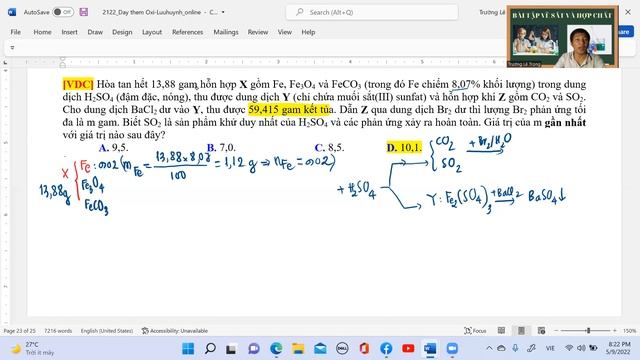The image size is (640, 360).
Task: Click the ruler tab selector icon
Action: pos(5,62)
